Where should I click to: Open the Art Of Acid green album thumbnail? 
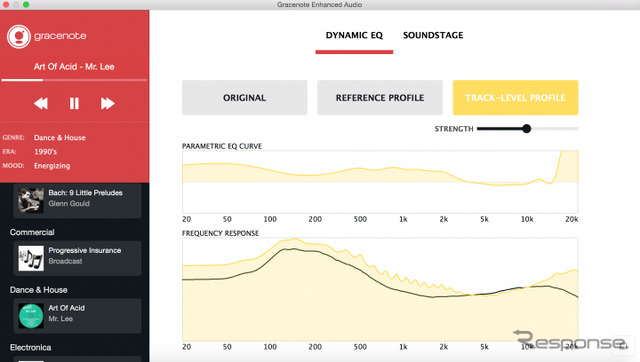[x=31, y=316]
